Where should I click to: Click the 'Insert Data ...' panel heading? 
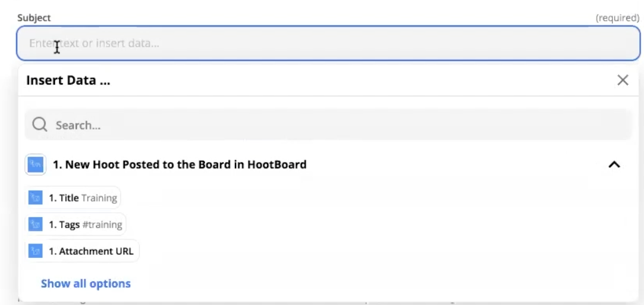68,80
